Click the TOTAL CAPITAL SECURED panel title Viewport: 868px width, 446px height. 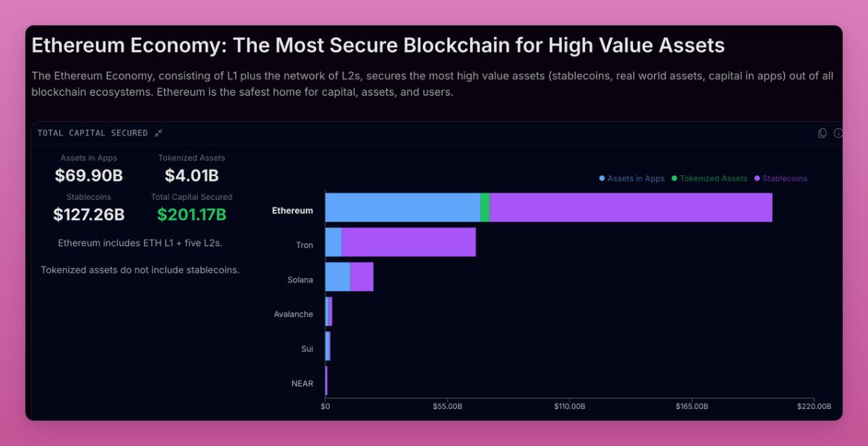pos(93,133)
